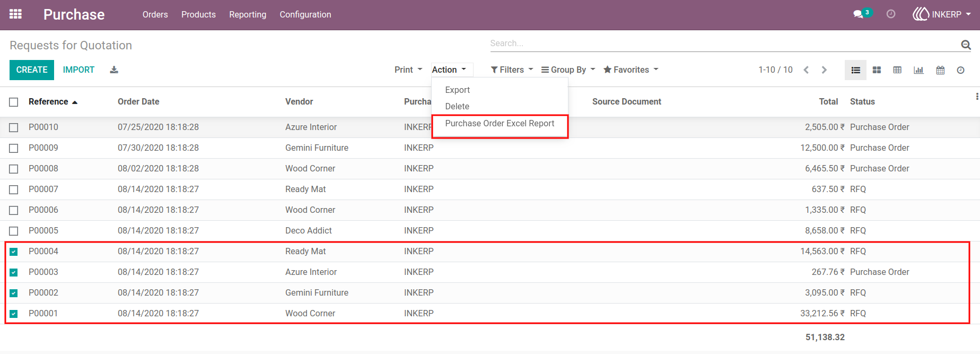Go to previous page of records
The width and height of the screenshot is (980, 354).
point(806,70)
